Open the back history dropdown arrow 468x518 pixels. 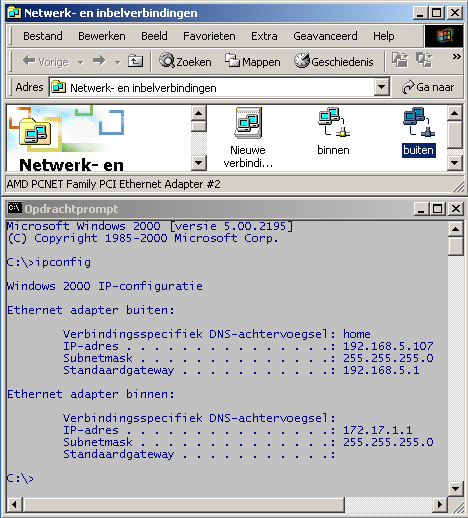[80, 62]
